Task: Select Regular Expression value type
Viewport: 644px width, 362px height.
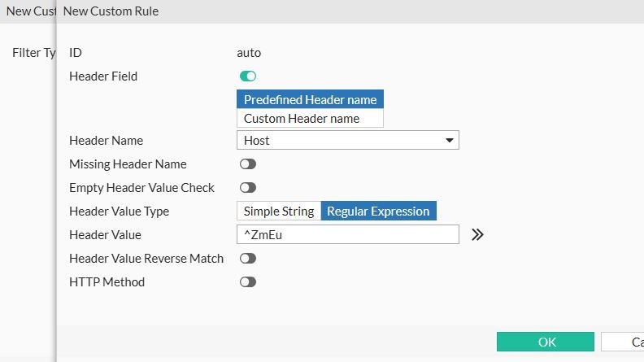Action: point(378,212)
